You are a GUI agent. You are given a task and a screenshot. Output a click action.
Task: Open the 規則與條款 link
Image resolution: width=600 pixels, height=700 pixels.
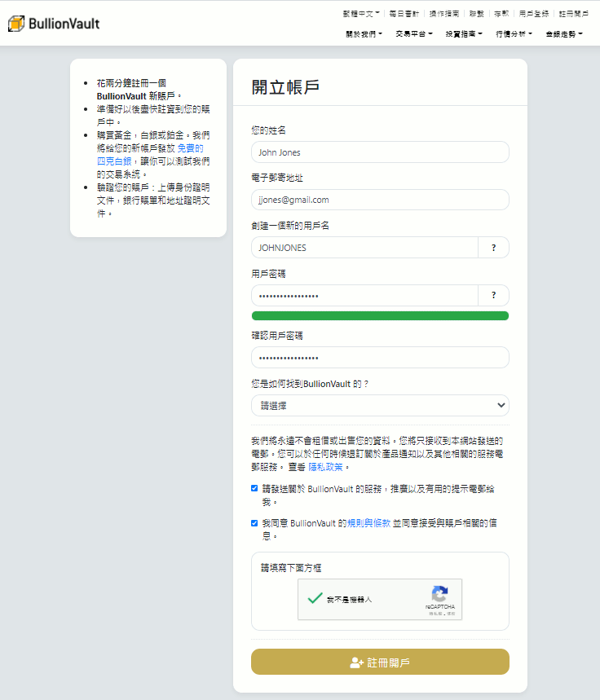click(x=368, y=523)
